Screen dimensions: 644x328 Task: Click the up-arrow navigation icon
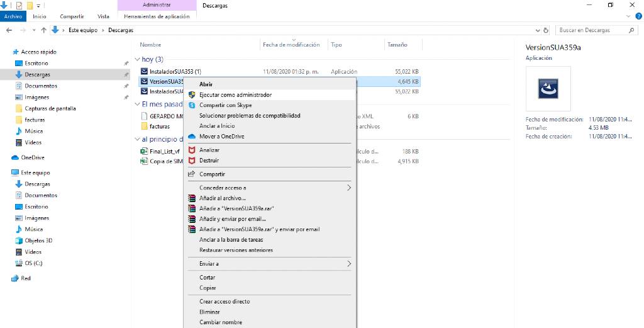(43, 30)
